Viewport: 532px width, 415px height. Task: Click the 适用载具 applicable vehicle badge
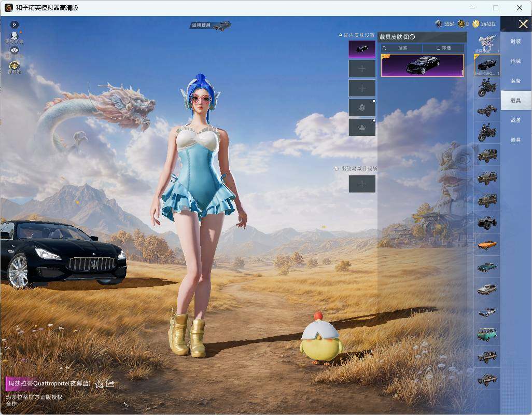click(211, 25)
